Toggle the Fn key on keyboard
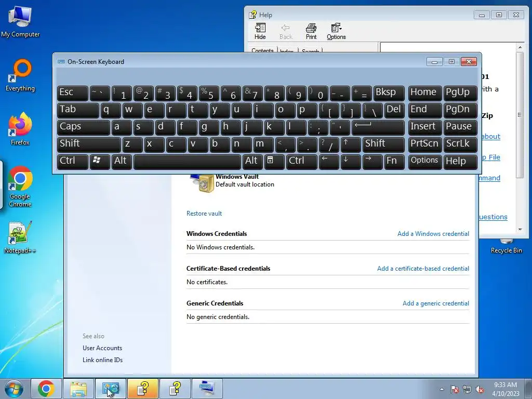Viewport: 532px width, 399px height. pyautogui.click(x=394, y=162)
